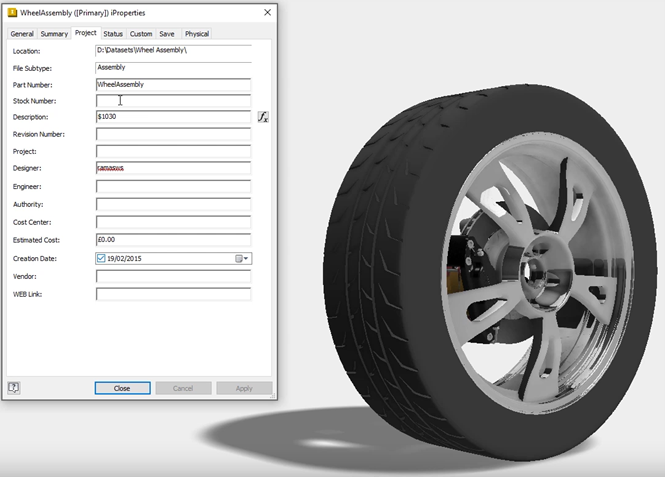
Task: Click the Cancel button
Action: point(183,388)
